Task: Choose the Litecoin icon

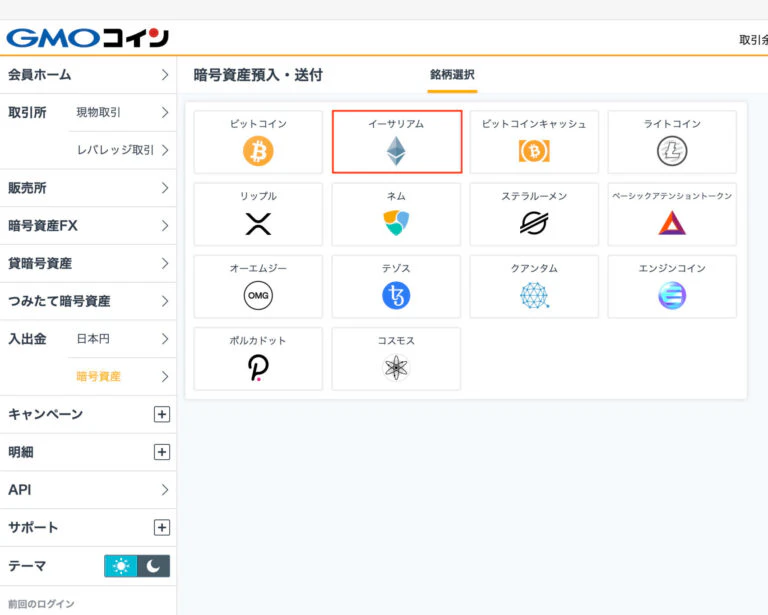Action: 672,151
